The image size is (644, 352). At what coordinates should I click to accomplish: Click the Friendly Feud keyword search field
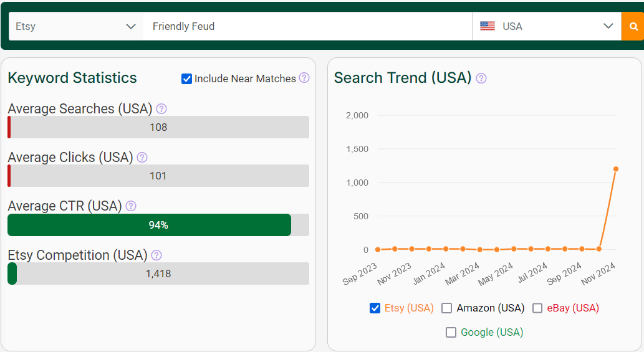click(x=307, y=26)
